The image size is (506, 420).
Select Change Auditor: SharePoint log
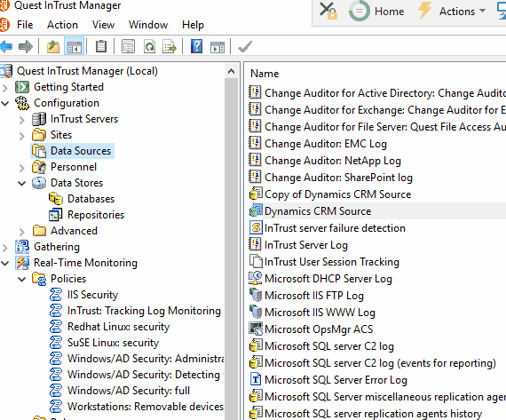coord(338,178)
